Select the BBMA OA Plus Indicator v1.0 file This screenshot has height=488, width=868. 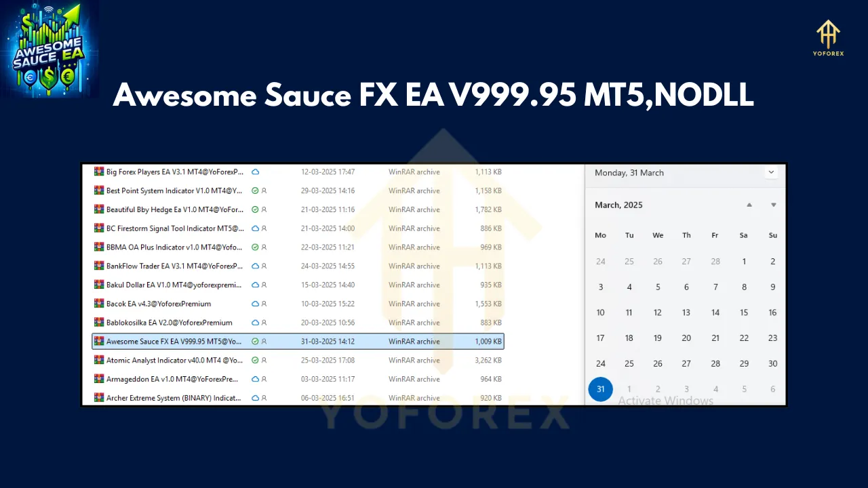(175, 247)
